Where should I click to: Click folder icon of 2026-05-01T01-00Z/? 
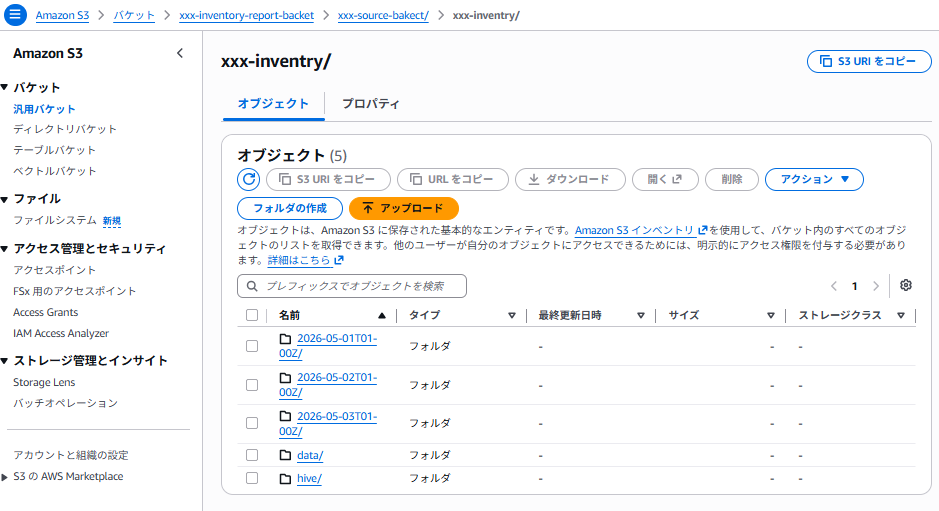pyautogui.click(x=285, y=338)
